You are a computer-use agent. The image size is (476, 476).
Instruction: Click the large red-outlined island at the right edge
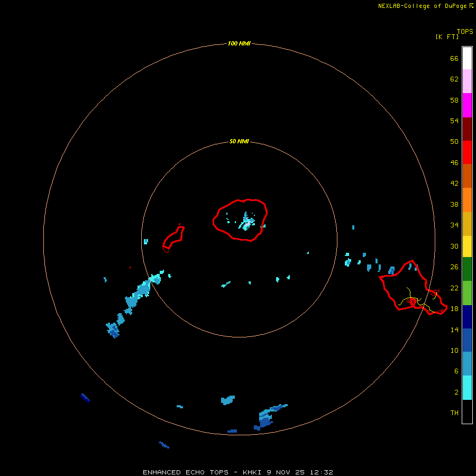413,288
